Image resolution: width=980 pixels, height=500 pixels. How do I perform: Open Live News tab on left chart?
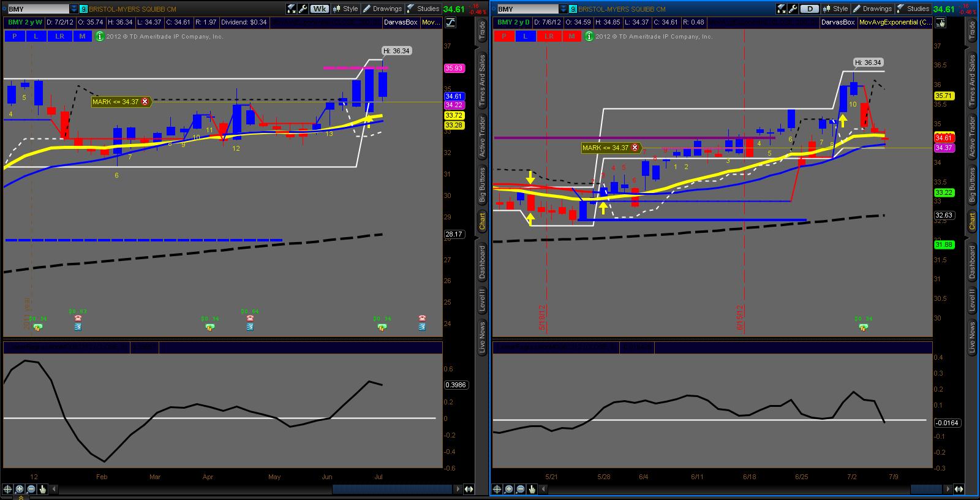(x=482, y=338)
